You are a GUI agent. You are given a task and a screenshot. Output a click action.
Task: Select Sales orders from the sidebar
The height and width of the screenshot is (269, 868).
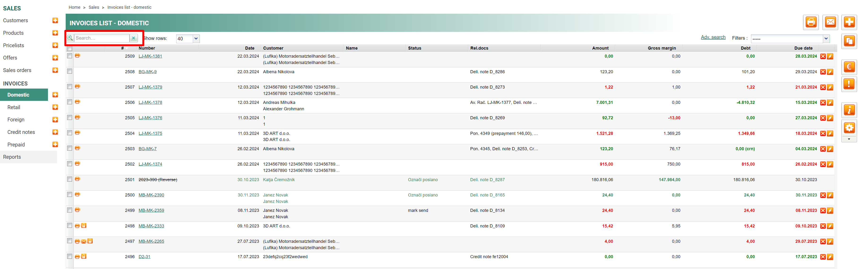pos(17,70)
